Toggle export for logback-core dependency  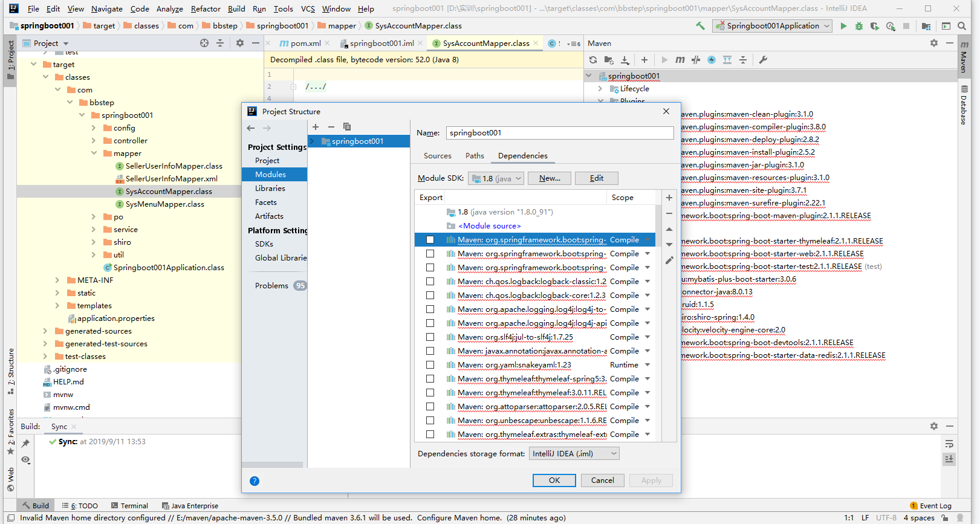coord(430,296)
